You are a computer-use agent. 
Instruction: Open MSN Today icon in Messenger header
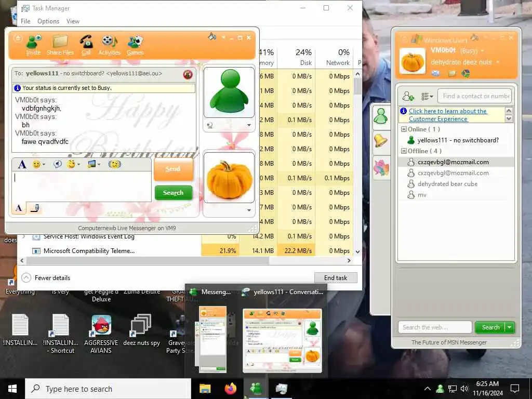coord(465,73)
